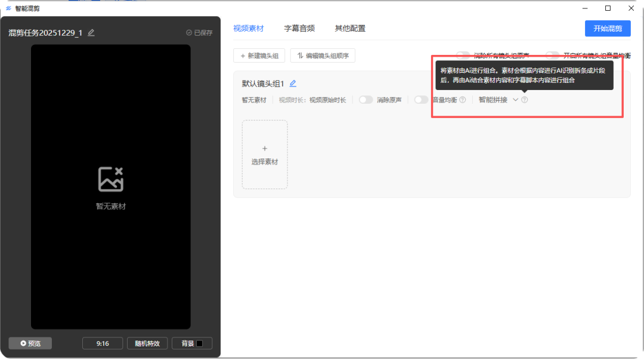Image resolution: width=644 pixels, height=359 pixels.
Task: Click the broken image placeholder icon in preview
Action: click(x=111, y=179)
